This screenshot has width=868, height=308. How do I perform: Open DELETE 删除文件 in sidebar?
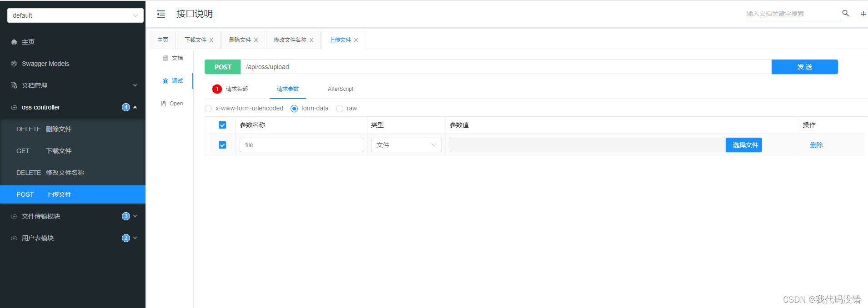click(x=73, y=129)
